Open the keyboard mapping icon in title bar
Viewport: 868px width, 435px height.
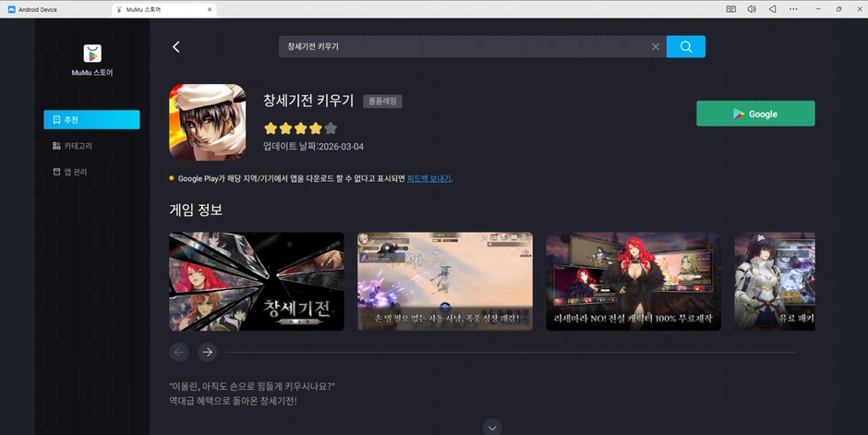[x=730, y=9]
